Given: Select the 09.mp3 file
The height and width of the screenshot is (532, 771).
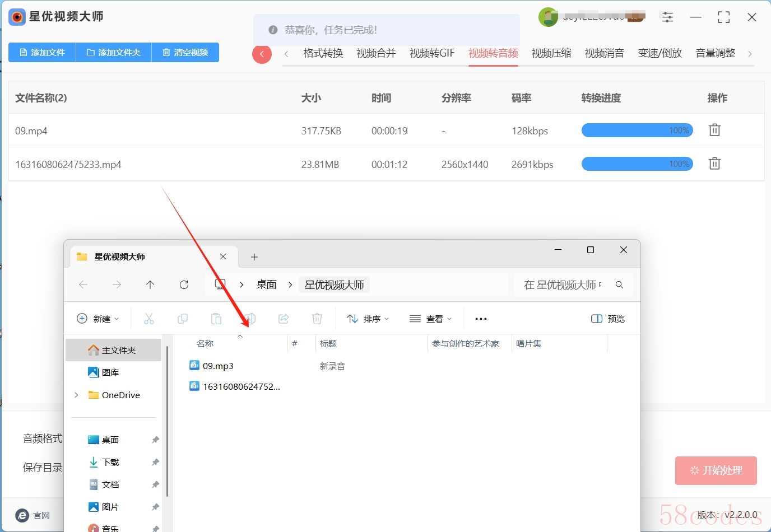Looking at the screenshot, I should coord(212,366).
